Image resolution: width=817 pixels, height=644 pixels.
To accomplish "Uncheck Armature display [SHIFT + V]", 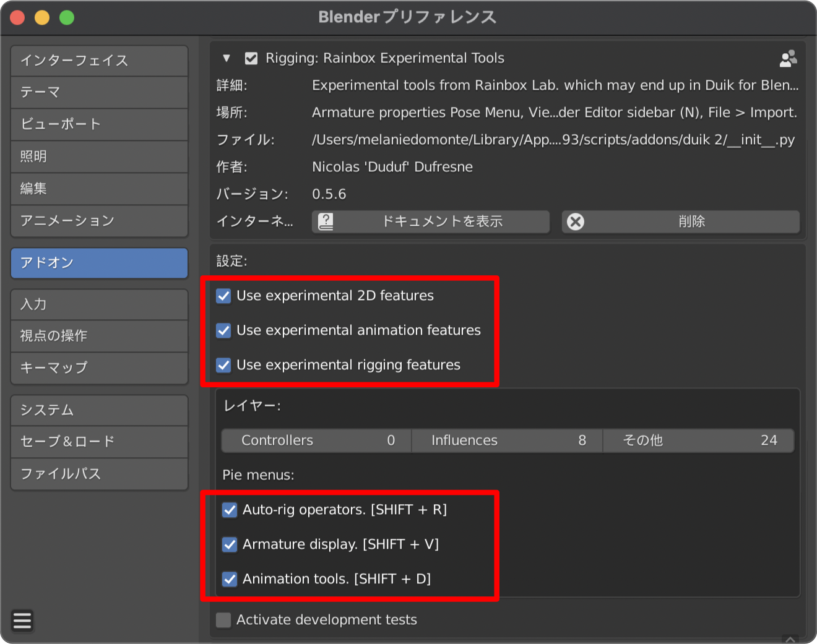I will [x=230, y=544].
